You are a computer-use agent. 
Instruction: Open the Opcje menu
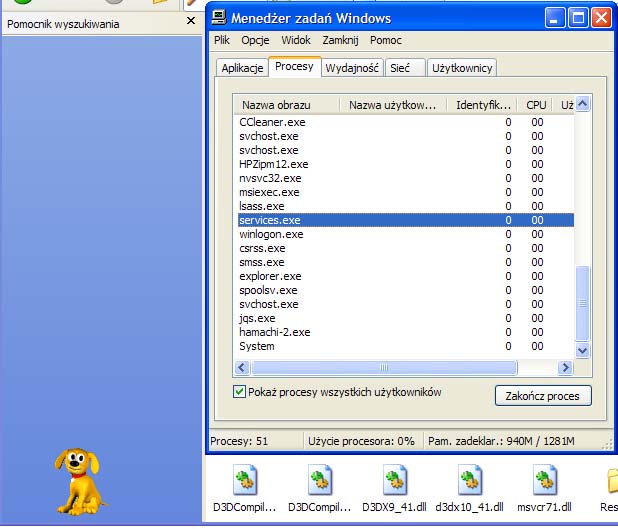click(x=255, y=40)
